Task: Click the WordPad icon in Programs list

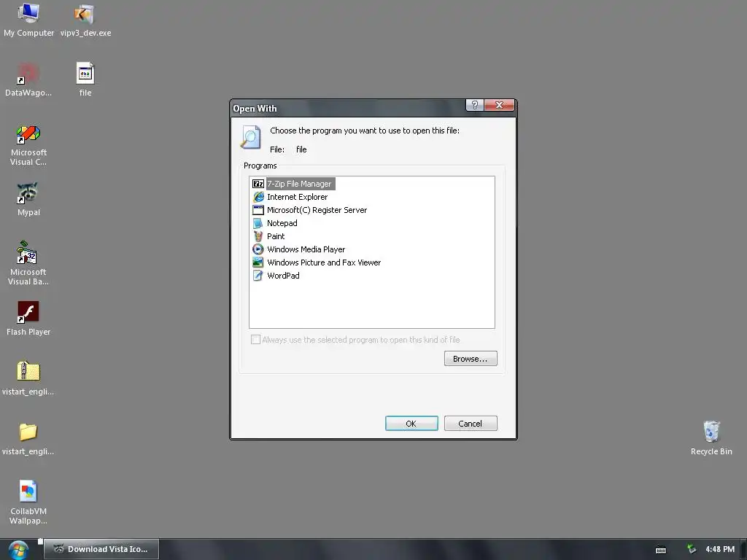Action: pos(258,275)
